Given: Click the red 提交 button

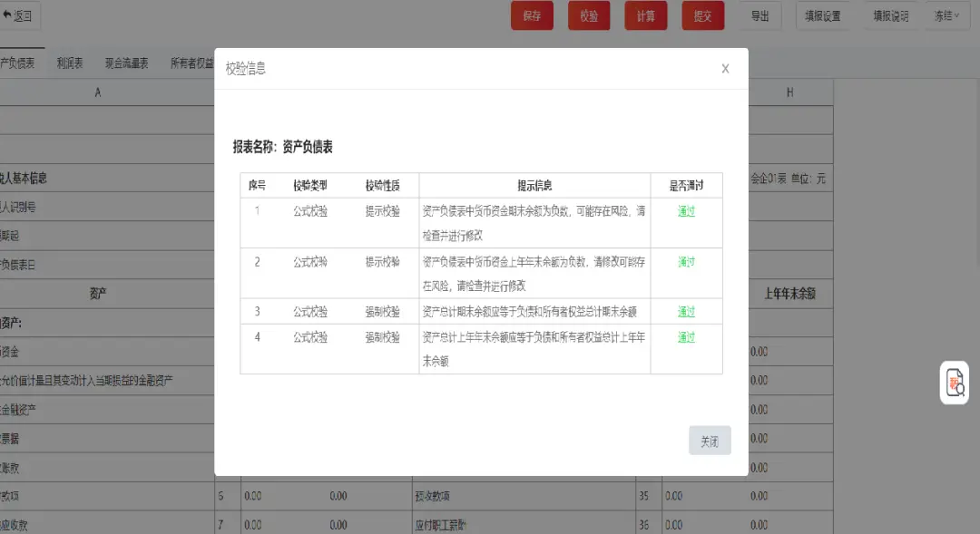Looking at the screenshot, I should pyautogui.click(x=702, y=16).
